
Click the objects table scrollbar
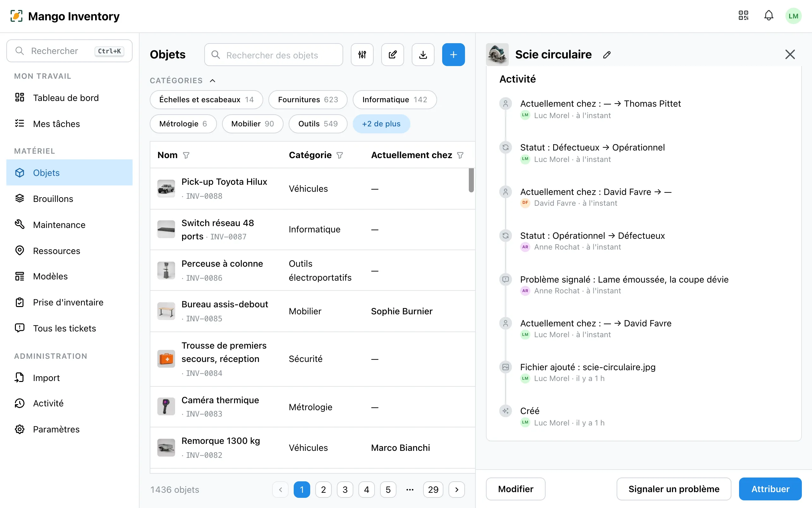[x=471, y=180]
